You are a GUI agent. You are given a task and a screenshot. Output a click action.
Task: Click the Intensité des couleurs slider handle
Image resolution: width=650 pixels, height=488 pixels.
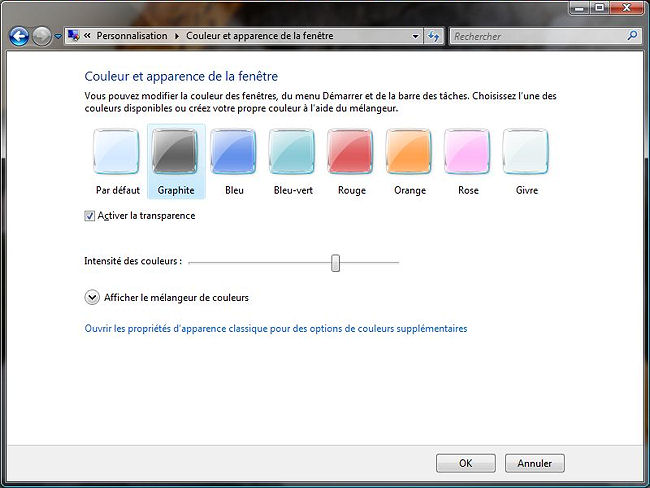click(x=336, y=262)
